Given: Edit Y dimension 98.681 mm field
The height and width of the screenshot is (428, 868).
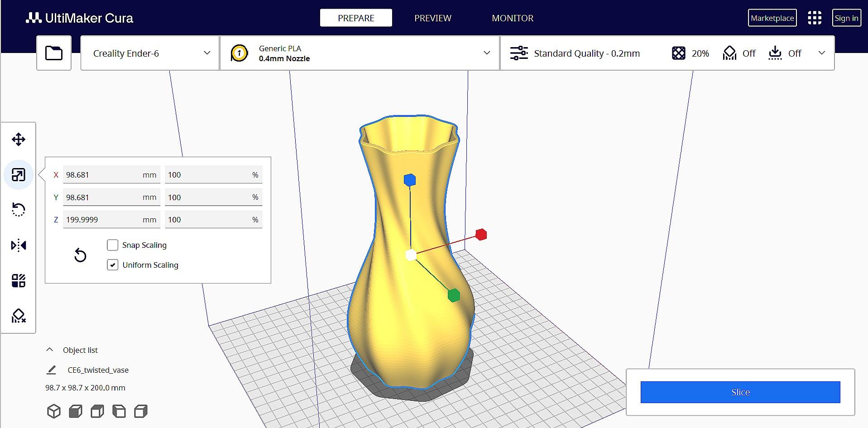Looking at the screenshot, I should point(112,197).
